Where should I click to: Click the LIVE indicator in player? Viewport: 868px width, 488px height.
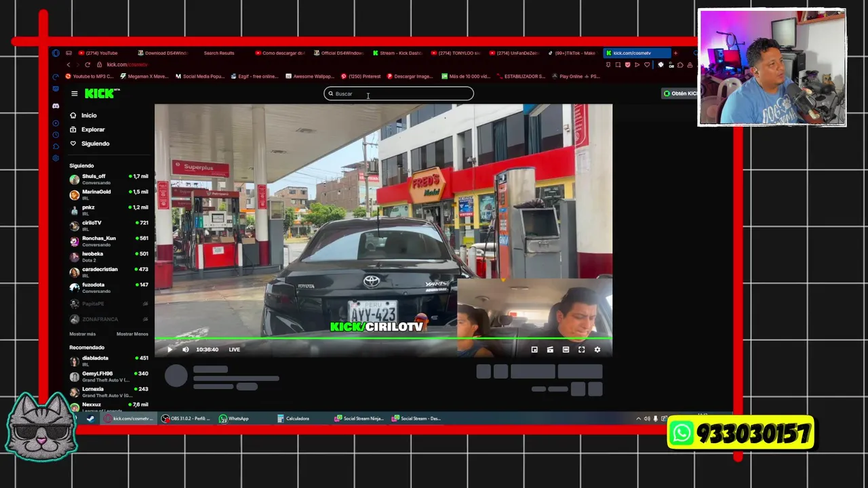(x=234, y=350)
